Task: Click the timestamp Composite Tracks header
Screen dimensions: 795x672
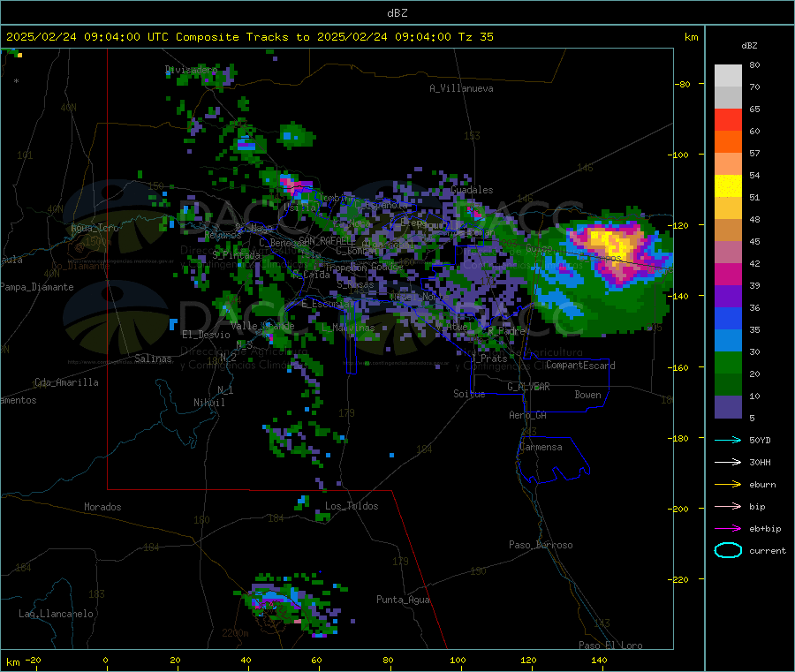Action: 249,37
